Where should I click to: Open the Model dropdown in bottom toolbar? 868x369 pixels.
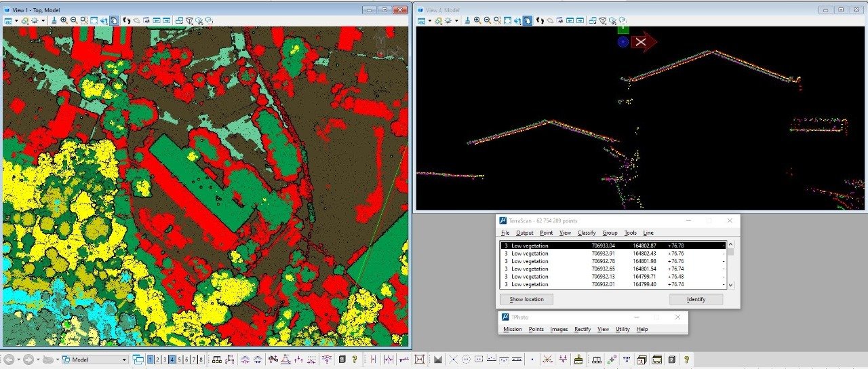124,360
